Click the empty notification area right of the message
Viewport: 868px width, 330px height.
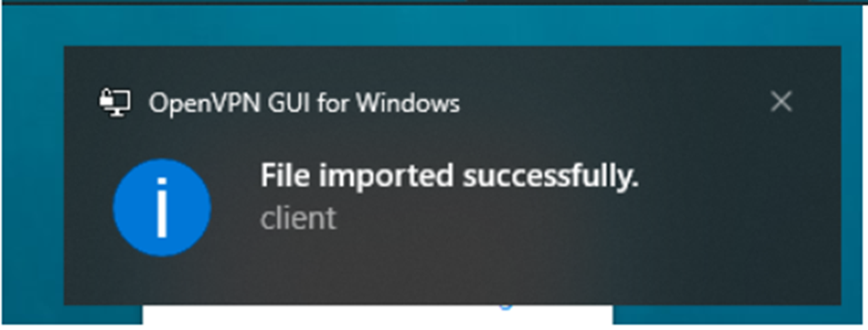[722, 197]
